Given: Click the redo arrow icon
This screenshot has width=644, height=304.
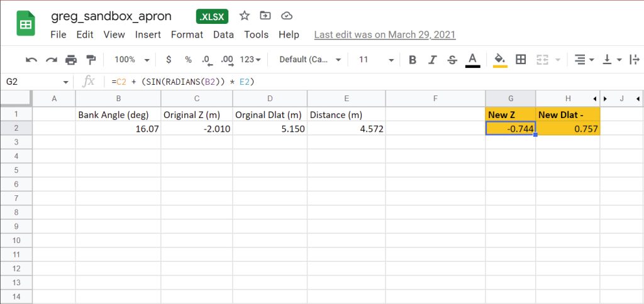Looking at the screenshot, I should pyautogui.click(x=51, y=60).
